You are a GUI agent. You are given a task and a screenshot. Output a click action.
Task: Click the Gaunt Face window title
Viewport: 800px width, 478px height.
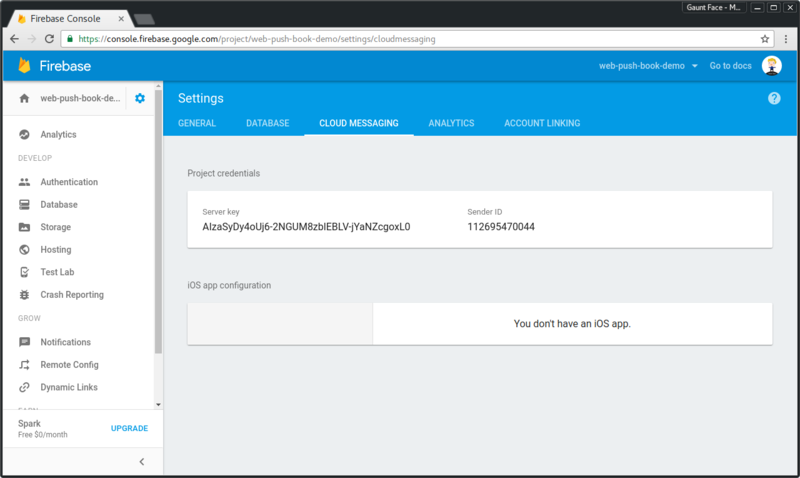[x=713, y=8]
